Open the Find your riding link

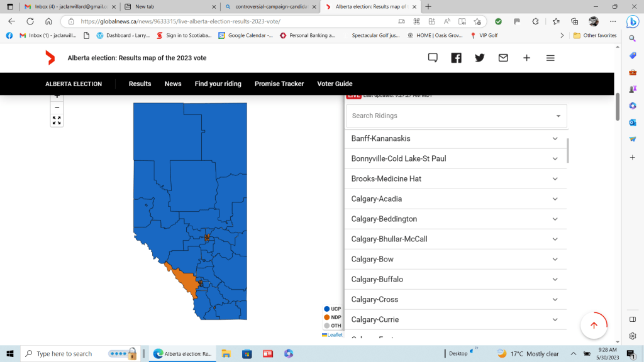(218, 84)
